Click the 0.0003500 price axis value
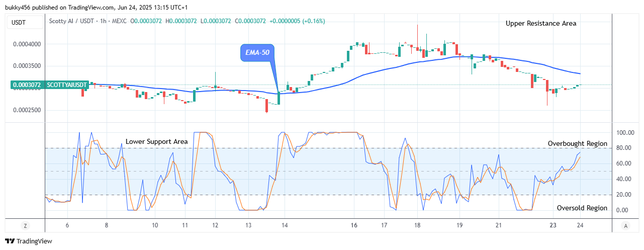This screenshot has width=644, height=250. click(x=27, y=66)
